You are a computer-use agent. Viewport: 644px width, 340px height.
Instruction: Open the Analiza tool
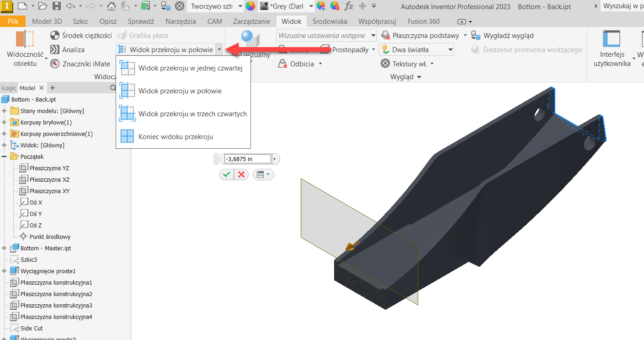(55, 50)
